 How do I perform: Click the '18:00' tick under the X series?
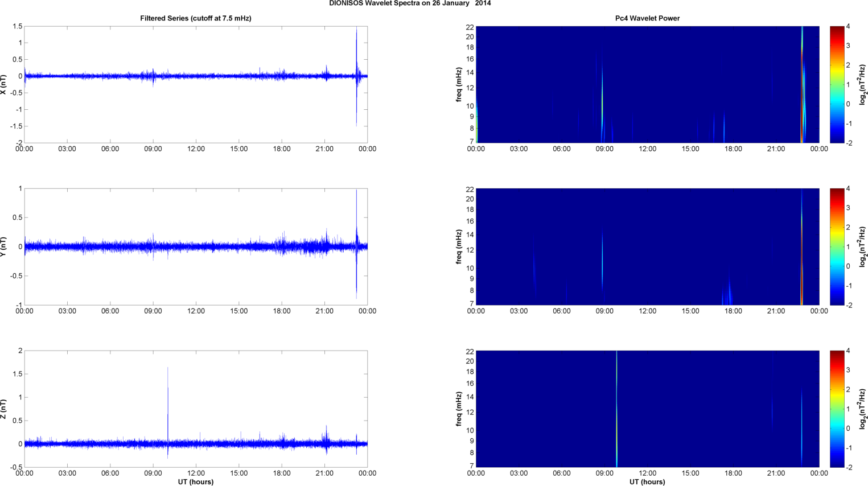[282, 149]
